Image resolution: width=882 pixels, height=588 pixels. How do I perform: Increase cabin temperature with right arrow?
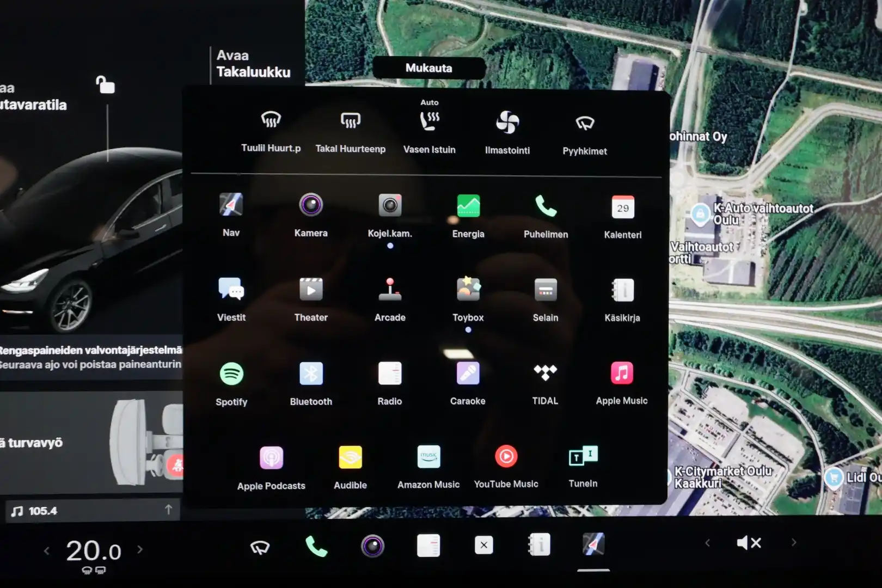(x=140, y=549)
